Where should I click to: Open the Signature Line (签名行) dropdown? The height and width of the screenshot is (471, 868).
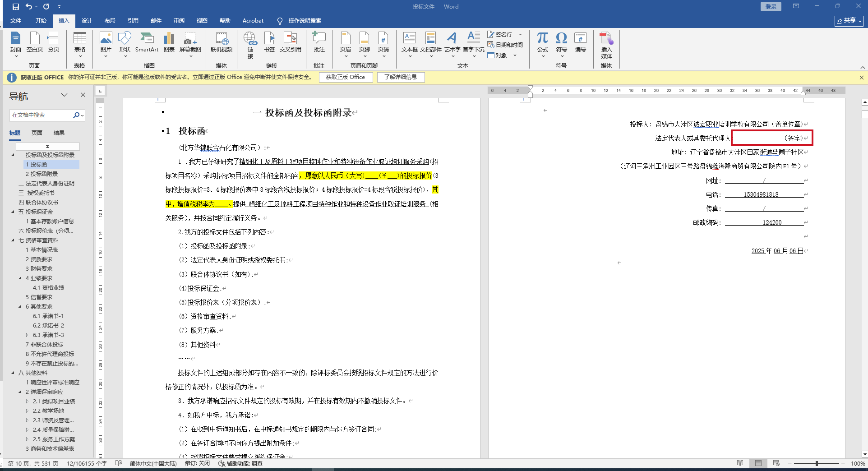[520, 34]
